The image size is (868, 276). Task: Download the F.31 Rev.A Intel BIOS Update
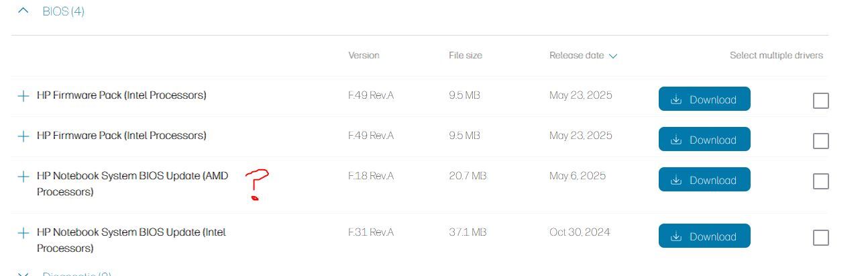click(704, 236)
